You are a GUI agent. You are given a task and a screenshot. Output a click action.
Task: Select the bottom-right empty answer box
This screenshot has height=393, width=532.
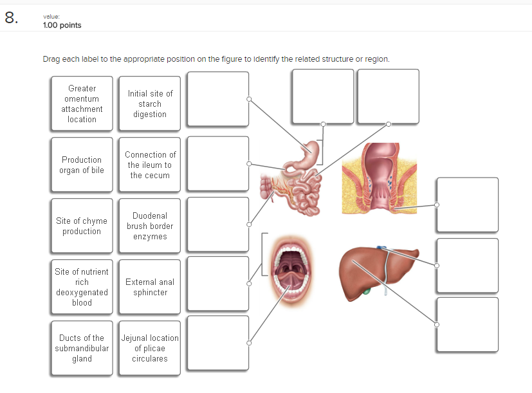coord(467,325)
